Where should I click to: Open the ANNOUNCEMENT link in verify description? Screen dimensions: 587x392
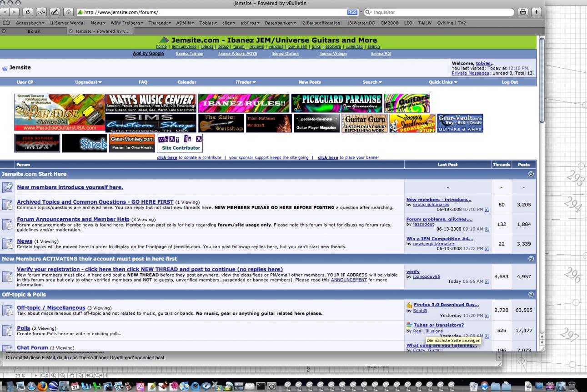(x=349, y=280)
